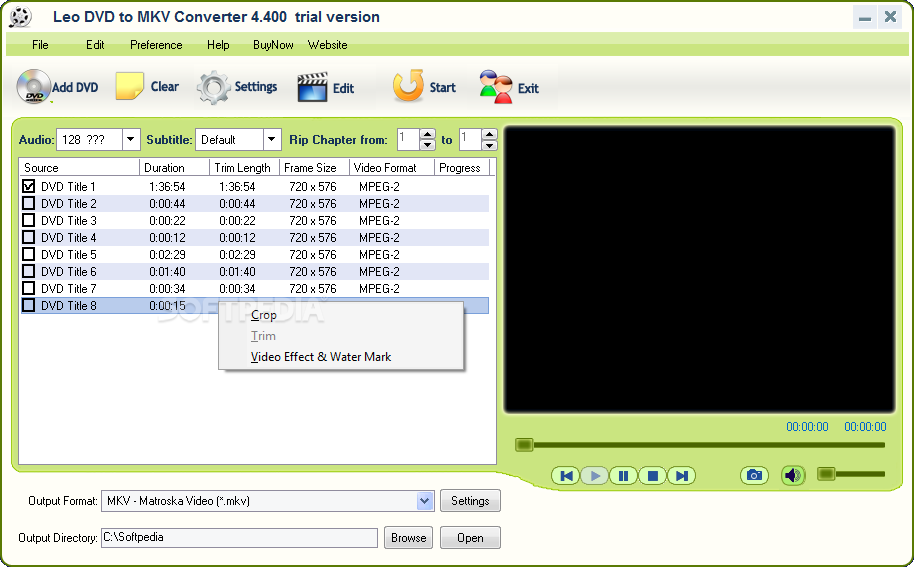Skip to previous track in player
The image size is (914, 567).
coord(566,476)
